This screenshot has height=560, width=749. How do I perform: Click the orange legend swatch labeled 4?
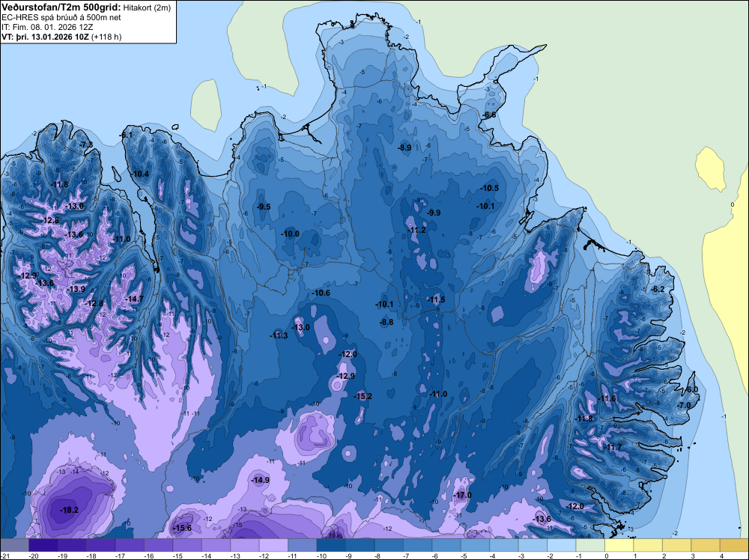coord(734,545)
